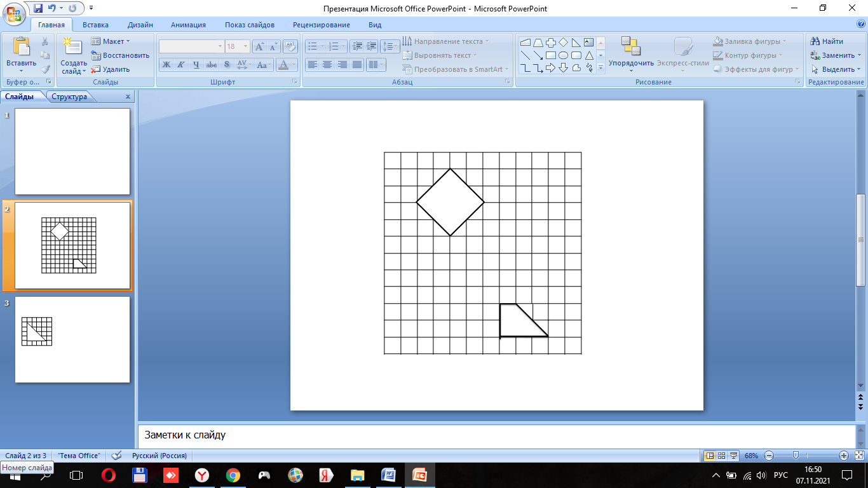868x488 pixels.
Task: Select slide 3 thumbnail
Action: click(72, 339)
